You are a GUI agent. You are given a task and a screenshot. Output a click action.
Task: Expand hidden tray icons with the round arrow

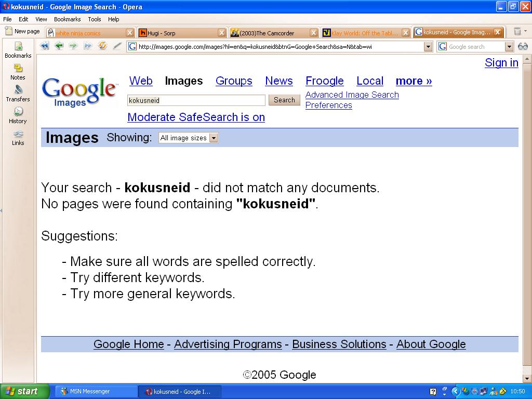point(456,392)
